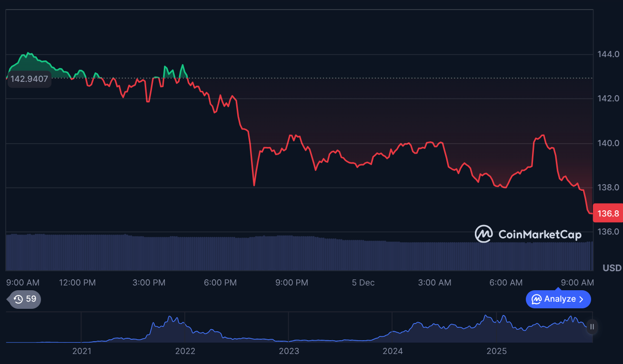Select 2025 on the navigator timeline
Viewport: 623px width, 364px height.
click(496, 351)
